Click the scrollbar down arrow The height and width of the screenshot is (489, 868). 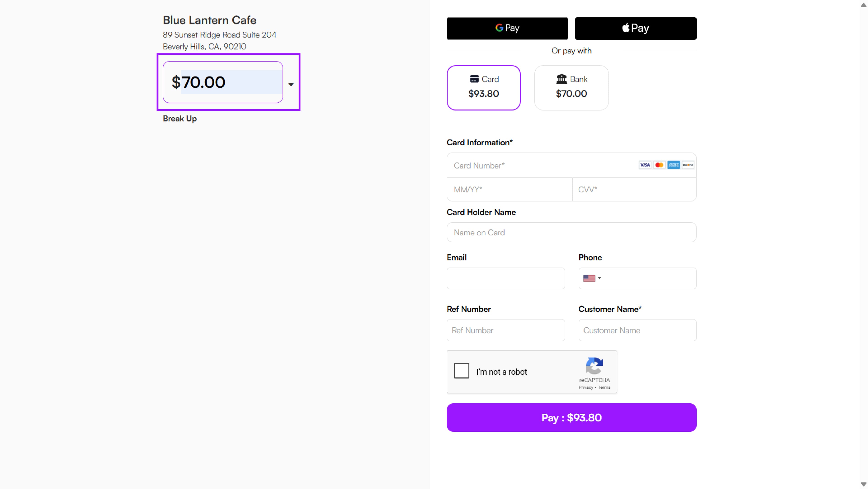coord(863,484)
